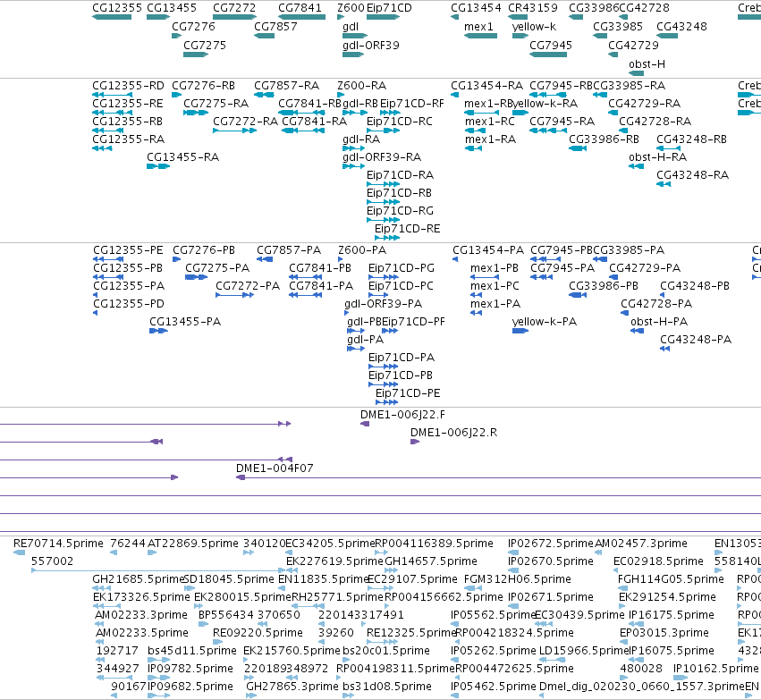The image size is (761, 700).
Task: Click EST IP02670.5prime
Action: coord(550,561)
